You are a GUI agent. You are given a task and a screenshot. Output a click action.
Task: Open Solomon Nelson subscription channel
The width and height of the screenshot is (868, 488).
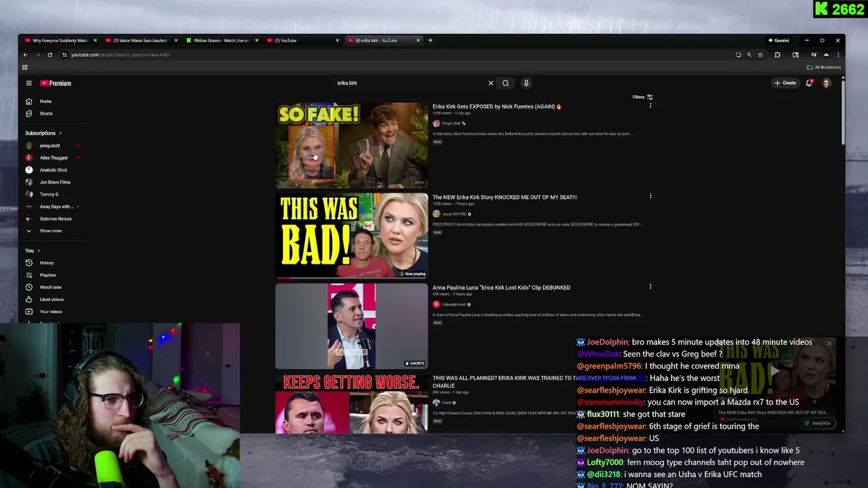(x=54, y=219)
